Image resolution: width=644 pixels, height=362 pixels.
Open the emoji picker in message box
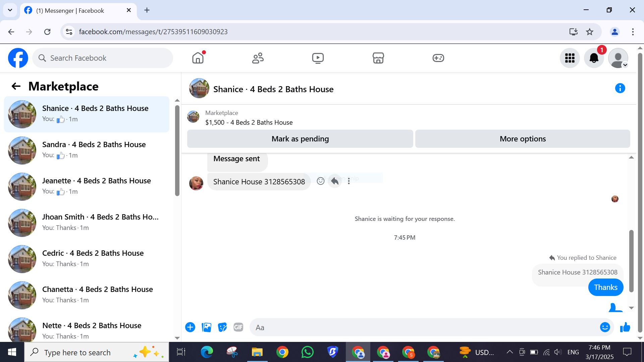[605, 327]
